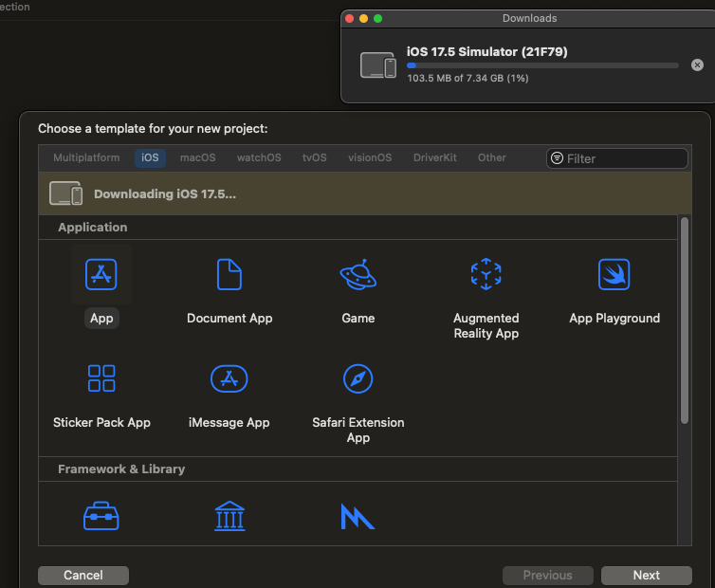The width and height of the screenshot is (715, 588).
Task: Click the 'App Playground' label
Action: 614,318
